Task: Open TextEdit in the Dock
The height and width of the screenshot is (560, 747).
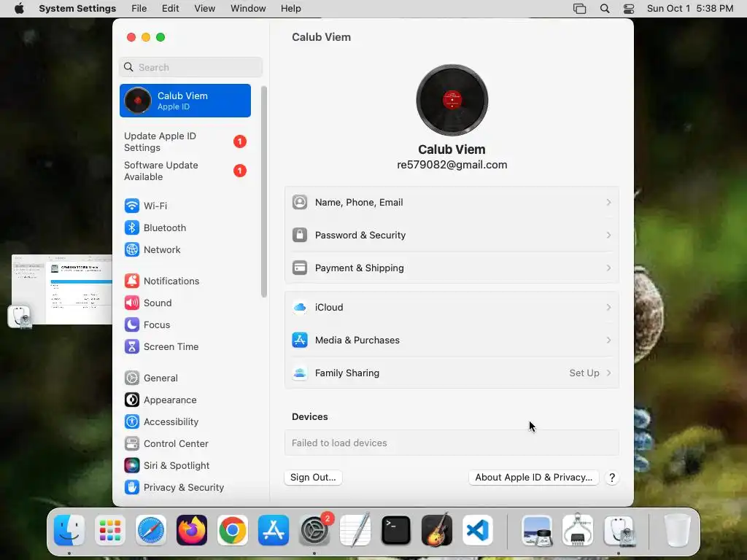Action: (x=355, y=530)
